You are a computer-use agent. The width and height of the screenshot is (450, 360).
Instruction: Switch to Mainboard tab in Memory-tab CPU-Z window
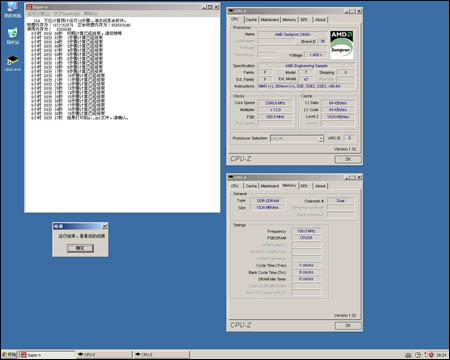point(270,186)
